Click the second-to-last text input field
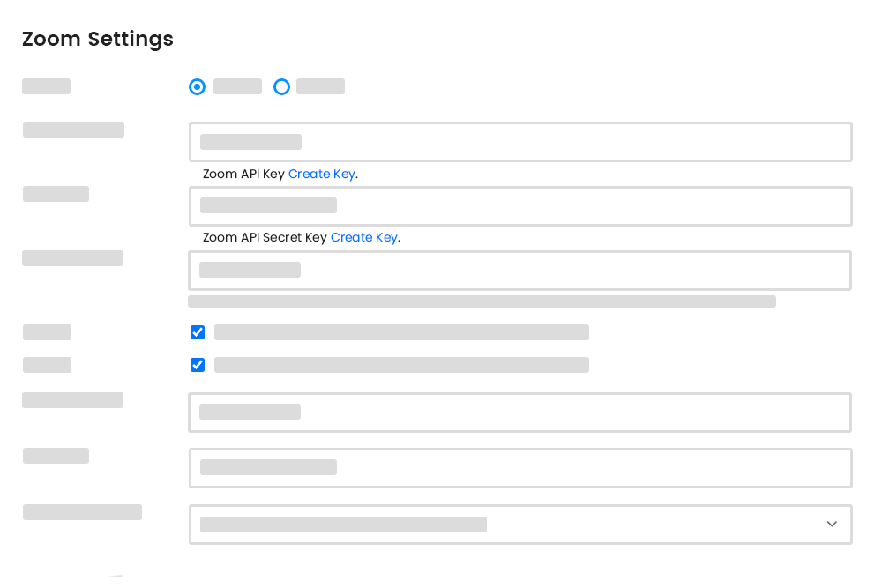The height and width of the screenshot is (588, 882). click(519, 467)
